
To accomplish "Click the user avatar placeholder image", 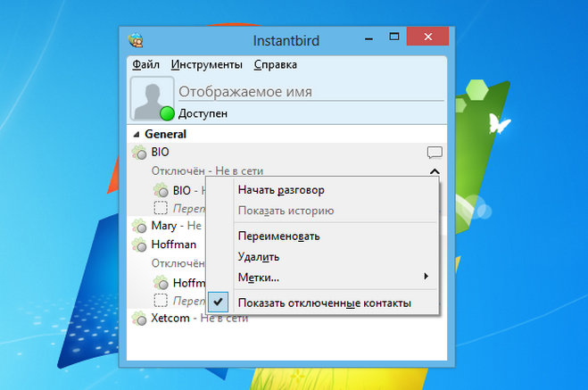I will pos(153,99).
